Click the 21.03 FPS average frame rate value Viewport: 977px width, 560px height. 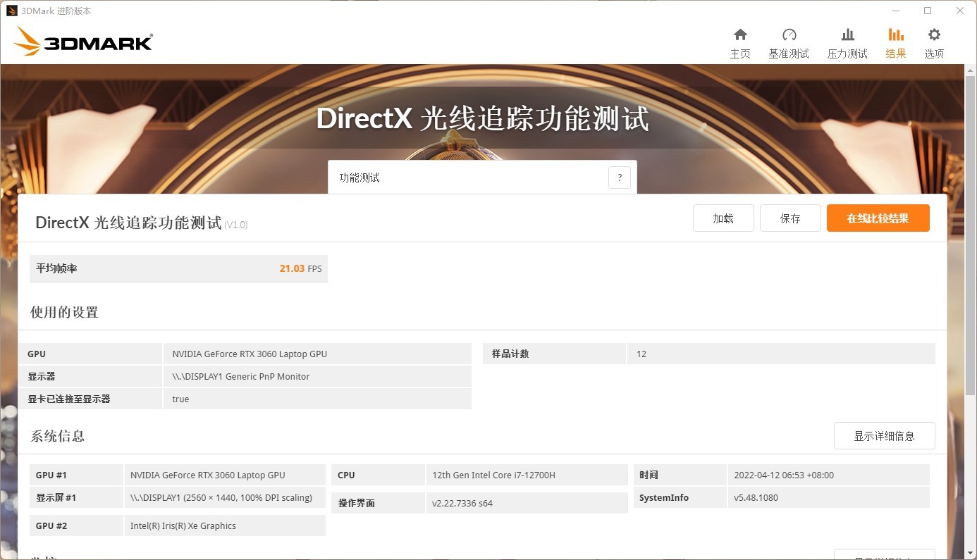pyautogui.click(x=300, y=268)
